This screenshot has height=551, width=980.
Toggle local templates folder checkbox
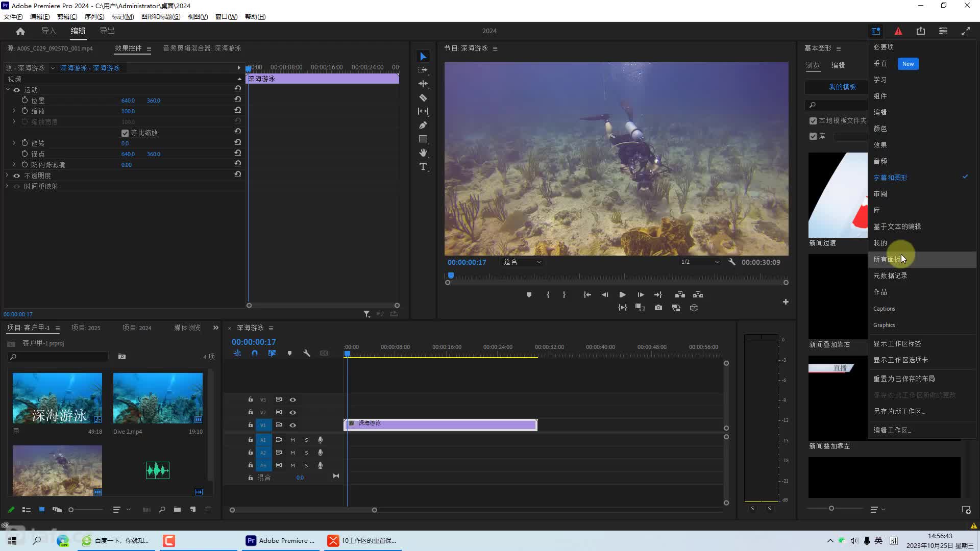click(x=813, y=121)
